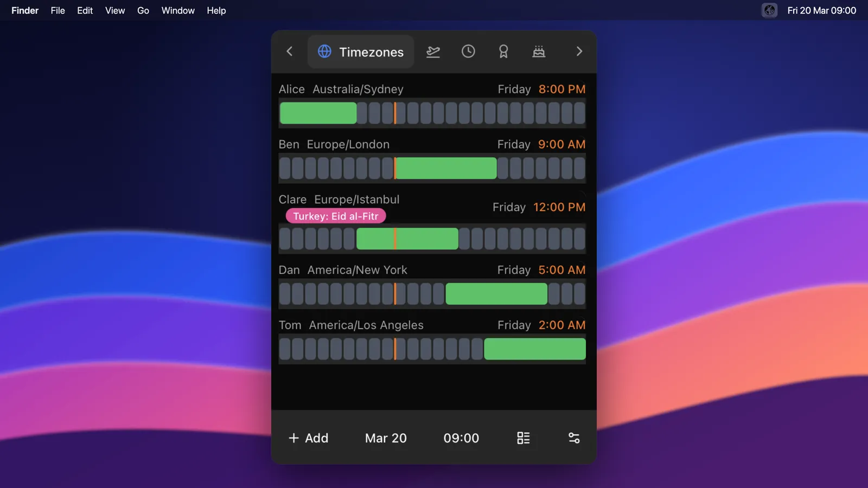The image size is (868, 488).
Task: Open the Edit menu
Action: tap(85, 10)
